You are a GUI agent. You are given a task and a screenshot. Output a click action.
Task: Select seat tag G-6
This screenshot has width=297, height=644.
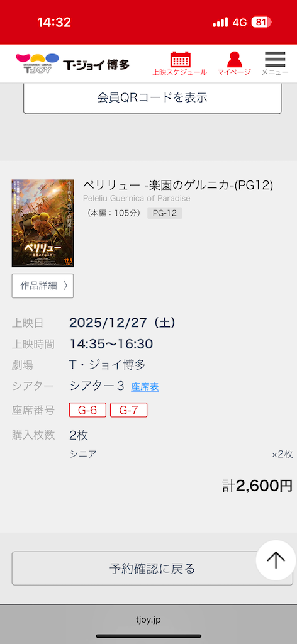click(x=87, y=410)
